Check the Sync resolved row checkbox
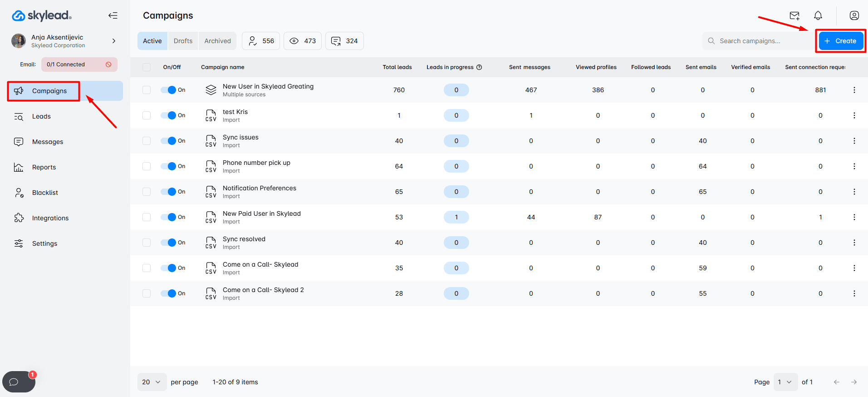This screenshot has width=868, height=397. tap(147, 243)
